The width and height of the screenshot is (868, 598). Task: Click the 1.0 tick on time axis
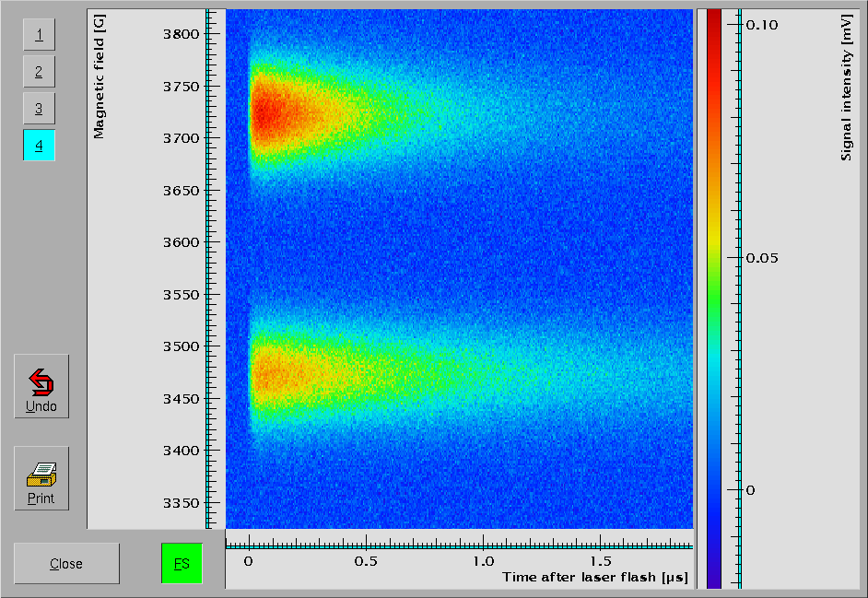point(483,561)
